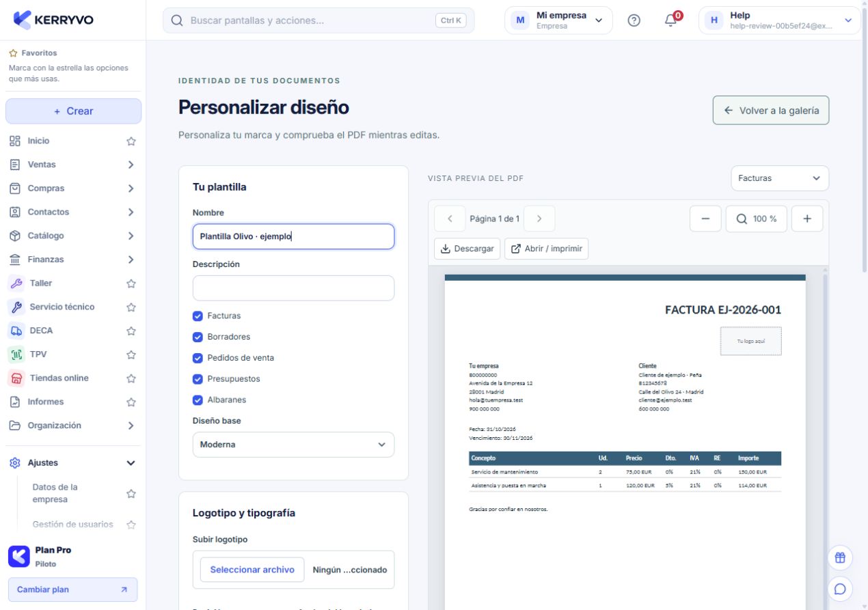Screen dimensions: 868x610
Task: Click Seleccionar archivo for logo
Action: click(252, 570)
